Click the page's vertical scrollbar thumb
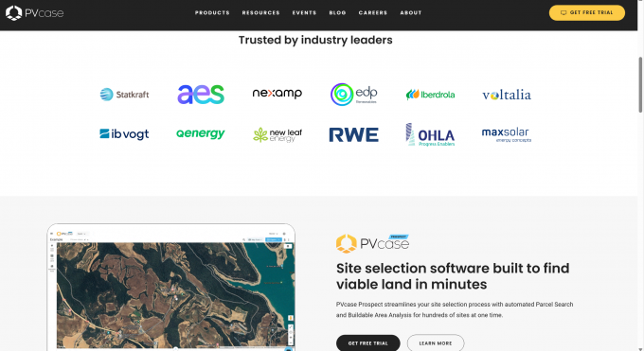Screen dimensions: 644x351 pyautogui.click(x=640, y=84)
